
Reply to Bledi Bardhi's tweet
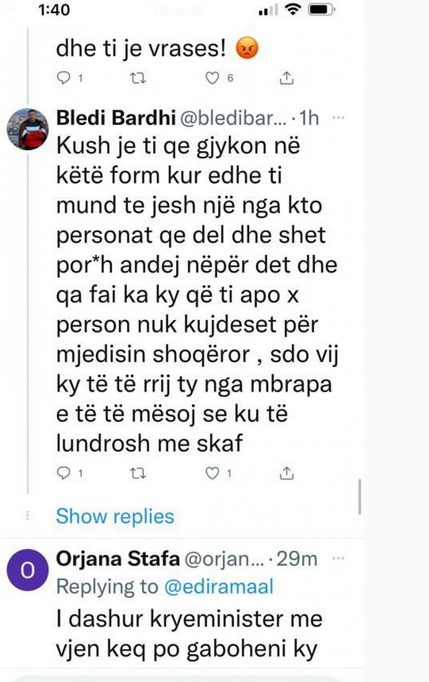(64, 473)
